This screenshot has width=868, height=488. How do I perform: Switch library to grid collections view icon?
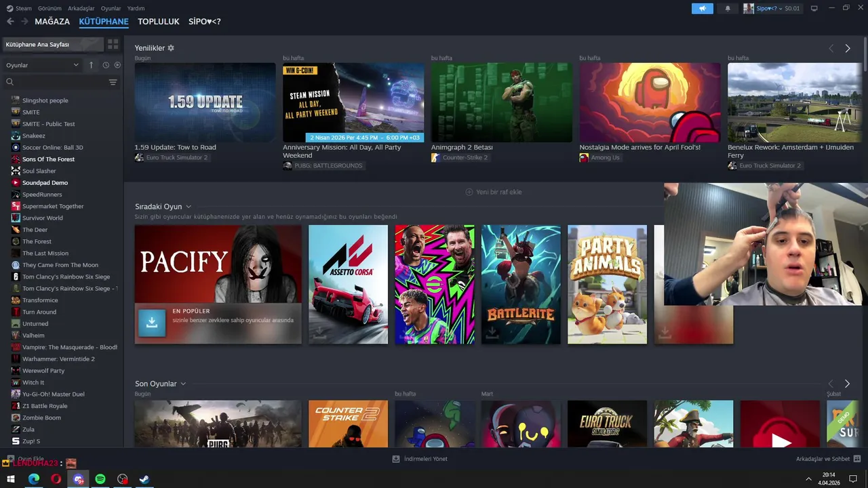tap(113, 44)
